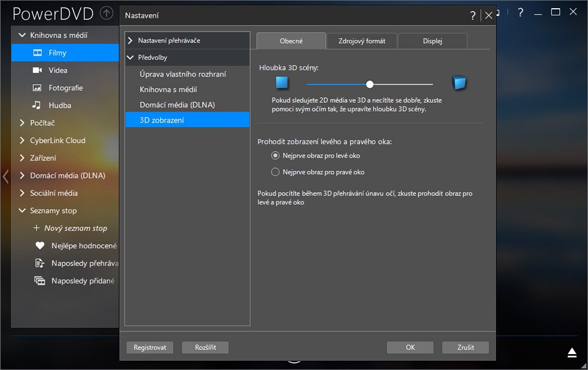
Task: Collapse the Předvolby section
Action: 130,57
